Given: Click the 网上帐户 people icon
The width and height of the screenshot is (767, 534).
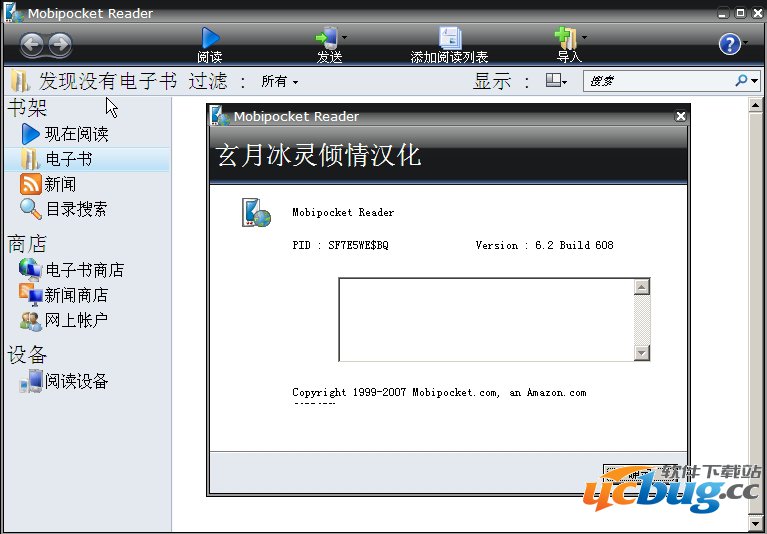Looking at the screenshot, I should [30, 321].
